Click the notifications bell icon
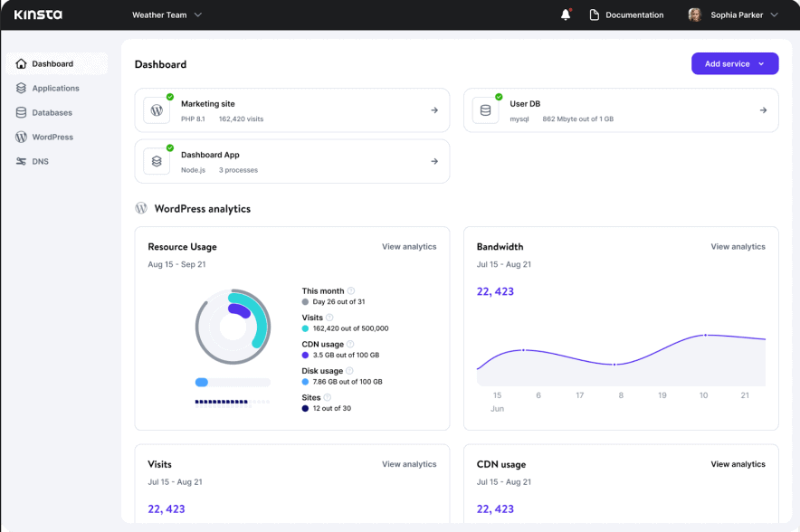This screenshot has width=800, height=532. [x=565, y=14]
